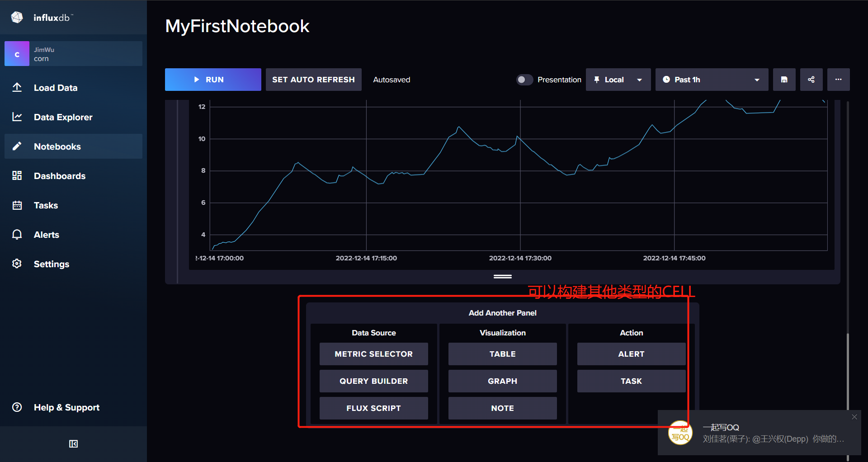Image resolution: width=868 pixels, height=462 pixels.
Task: Open the JimWu corn account switcher
Action: click(73, 54)
